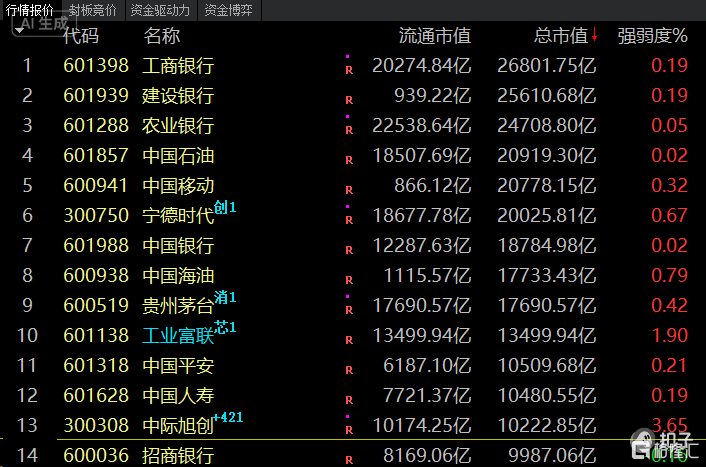Screen dimensions: 706x467
Task: Click stock code 601988
Action: (x=96, y=246)
